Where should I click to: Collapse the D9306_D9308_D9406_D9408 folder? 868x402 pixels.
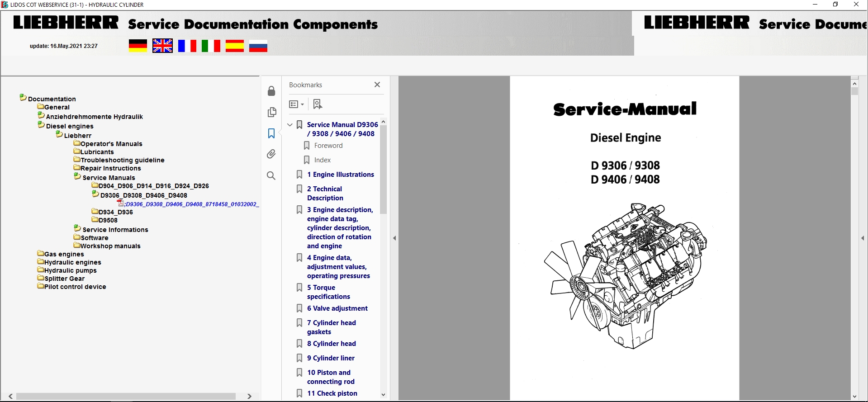coord(95,194)
